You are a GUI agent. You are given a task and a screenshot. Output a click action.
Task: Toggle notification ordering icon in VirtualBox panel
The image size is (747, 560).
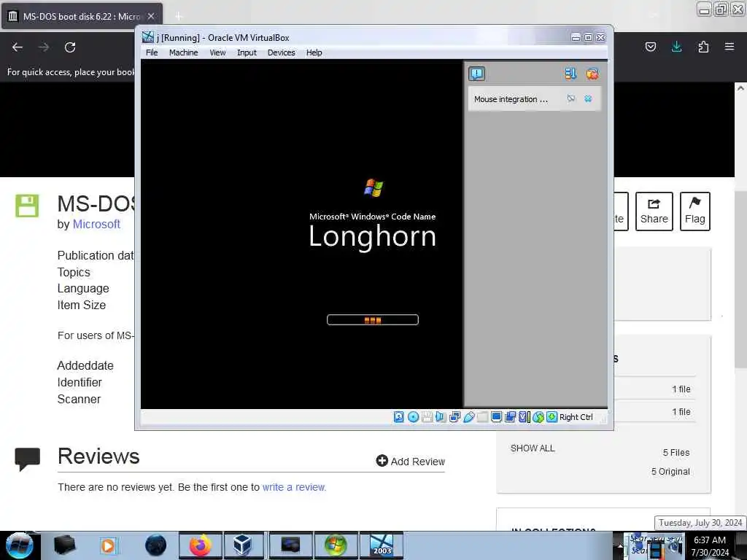(570, 74)
